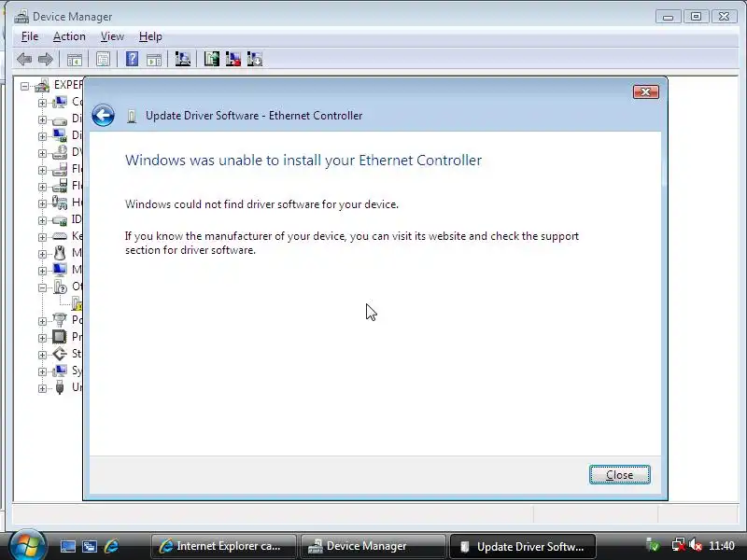Viewport: 747px width, 560px height.
Task: Click the green Safely Remove Hardware tray icon
Action: pos(652,545)
